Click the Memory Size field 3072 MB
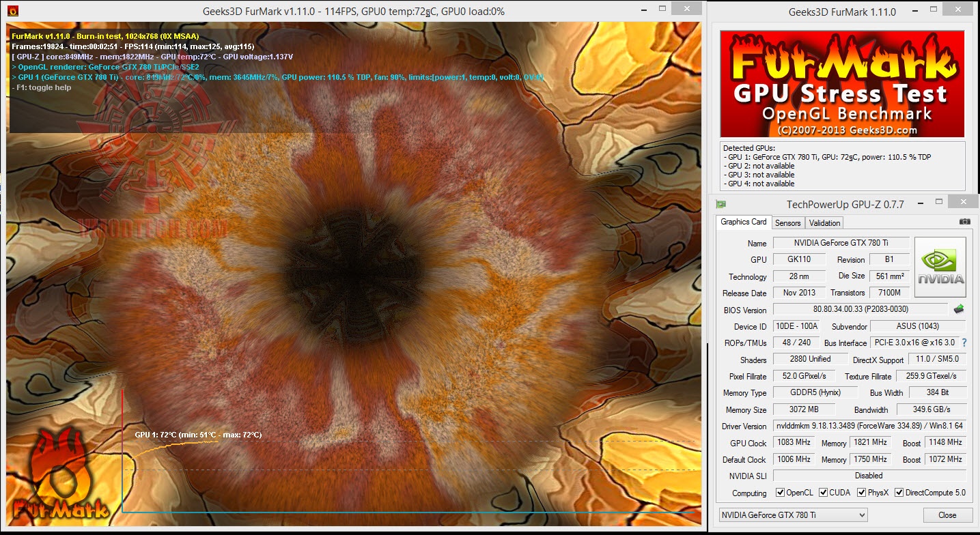This screenshot has width=980, height=535. tap(804, 409)
